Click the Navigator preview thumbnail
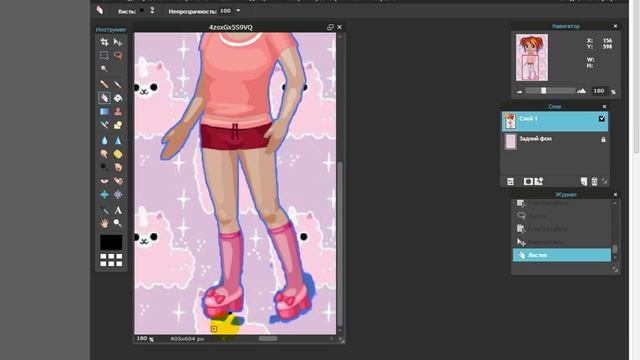640x360 pixels. [x=532, y=57]
